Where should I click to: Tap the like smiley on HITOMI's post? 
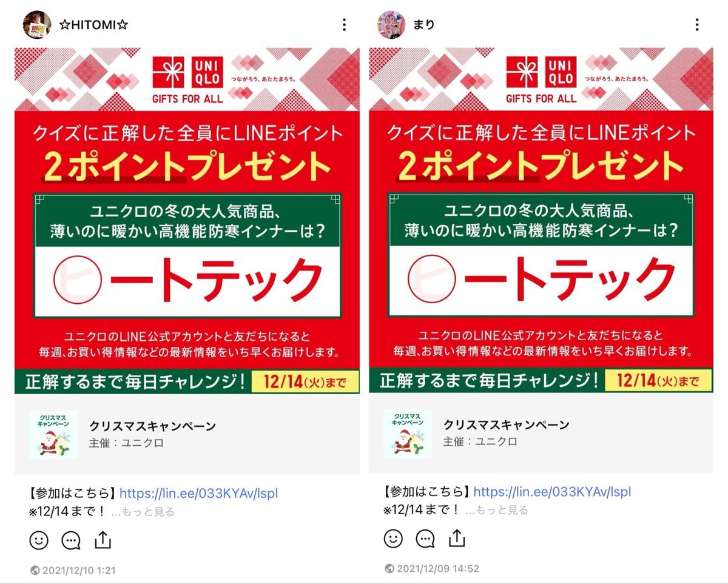pos(39,540)
